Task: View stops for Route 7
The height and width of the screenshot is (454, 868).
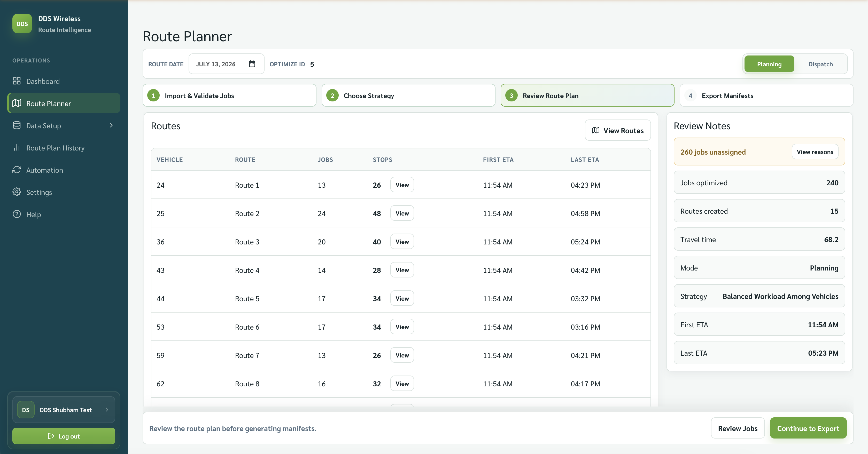Action: click(x=402, y=355)
